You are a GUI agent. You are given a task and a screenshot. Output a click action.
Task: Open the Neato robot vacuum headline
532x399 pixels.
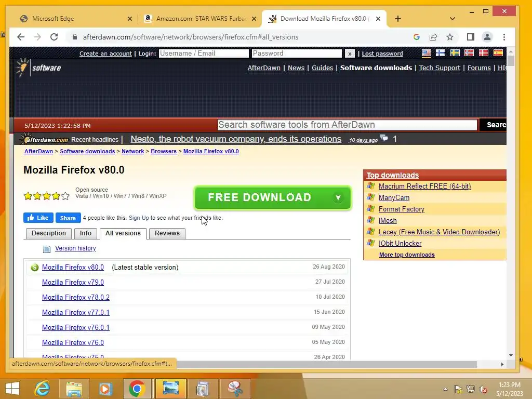pos(236,139)
